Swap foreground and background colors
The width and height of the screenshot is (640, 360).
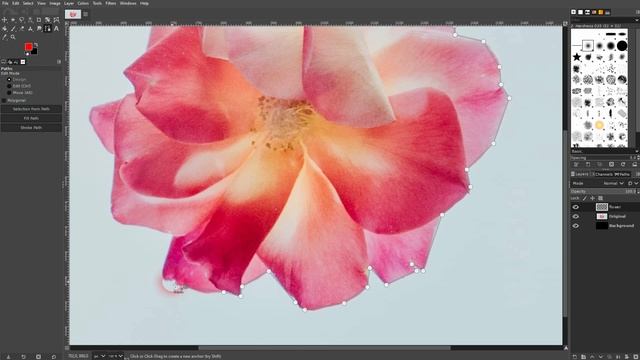tap(36, 44)
